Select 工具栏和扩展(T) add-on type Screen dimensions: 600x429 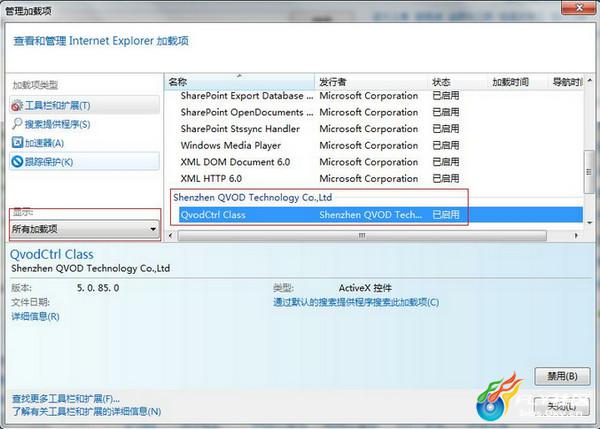click(x=84, y=105)
